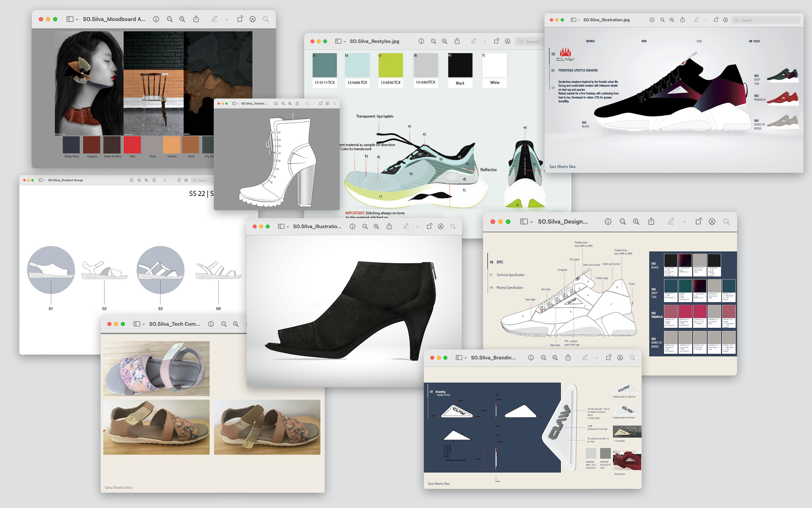Zoom out in the Moodboard window
The image size is (812, 508).
[x=170, y=20]
